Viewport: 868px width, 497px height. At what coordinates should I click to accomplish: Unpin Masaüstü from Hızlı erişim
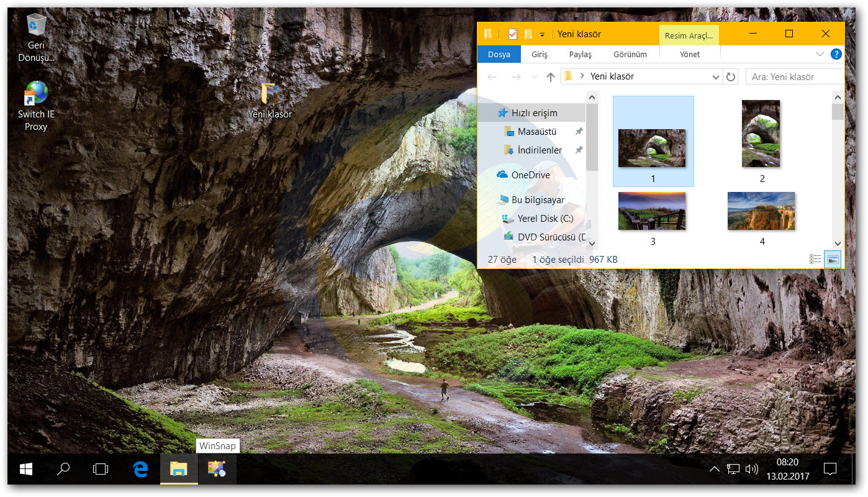pyautogui.click(x=579, y=131)
